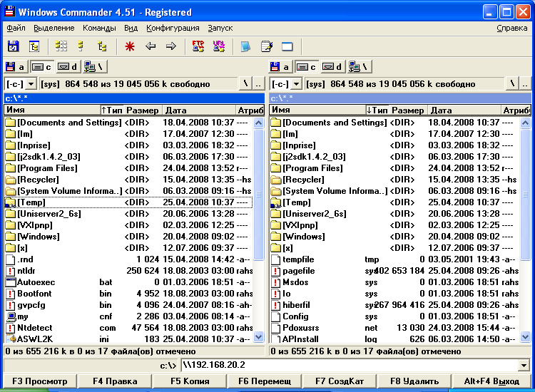Sort right panel by Размер column
535x392 pixels.
[x=409, y=110]
